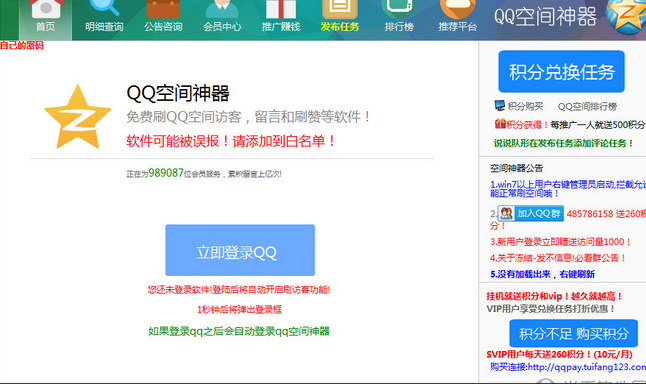Click member count 989087 text
The image size is (646, 384).
click(166, 173)
